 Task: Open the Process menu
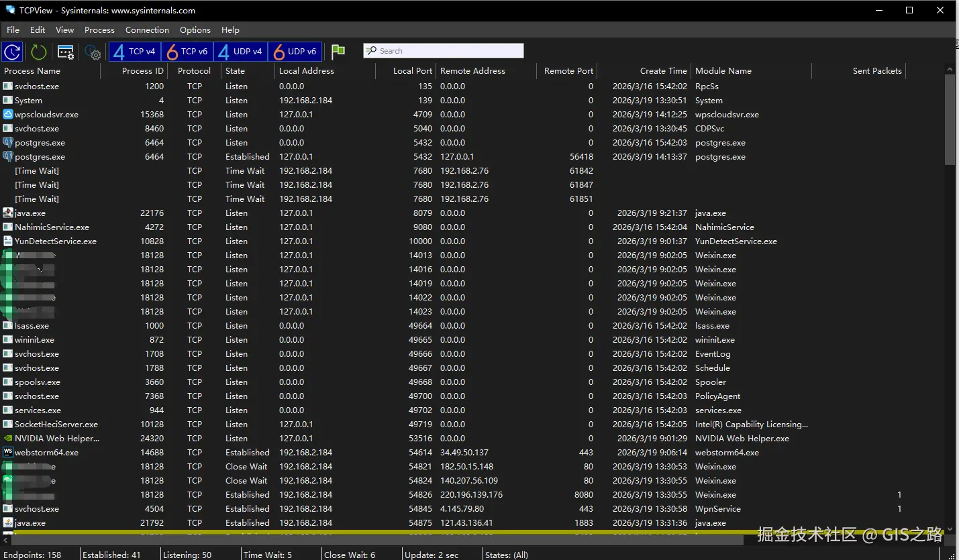click(x=99, y=30)
